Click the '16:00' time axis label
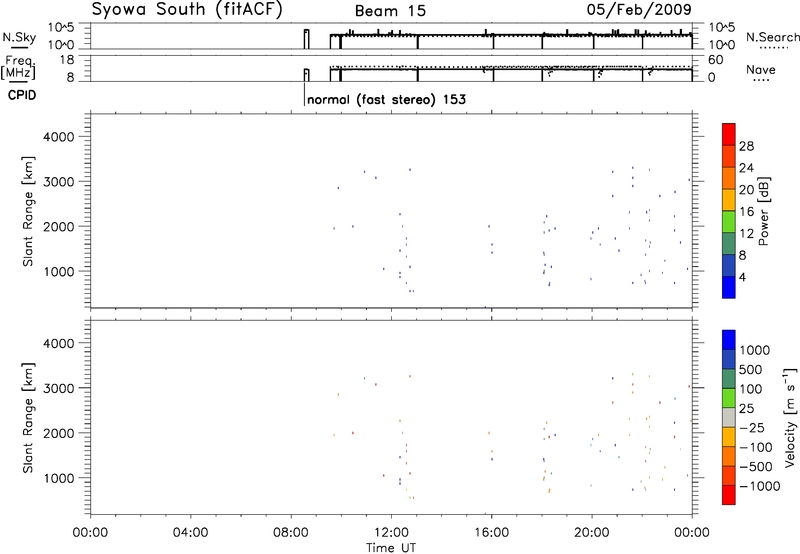This screenshot has height=554, width=800. pos(491,533)
